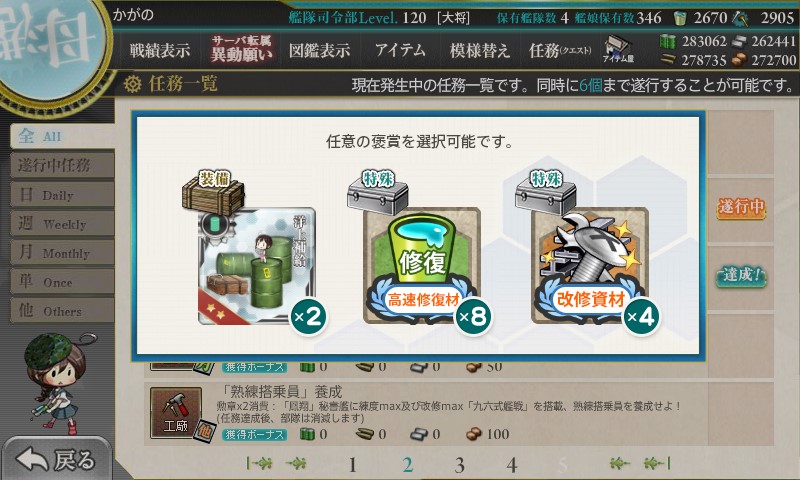Image resolution: width=800 pixels, height=480 pixels.
Task: Select the 熟練搭乗員 養成 quest row
Action: (426, 413)
